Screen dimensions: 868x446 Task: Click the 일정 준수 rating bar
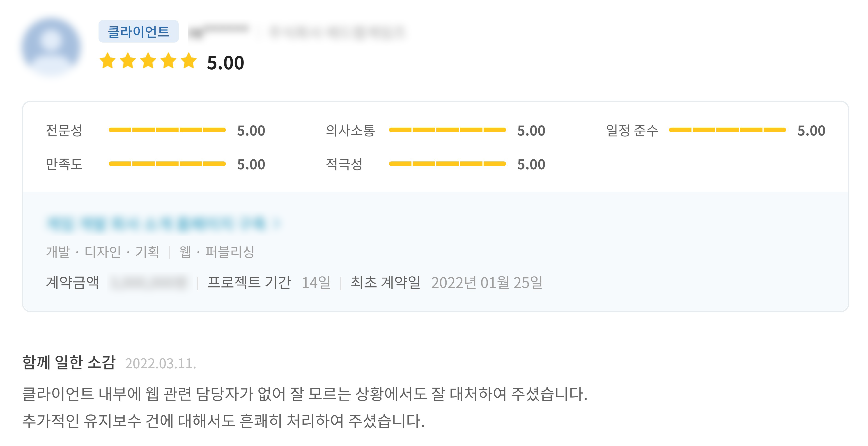coord(727,130)
